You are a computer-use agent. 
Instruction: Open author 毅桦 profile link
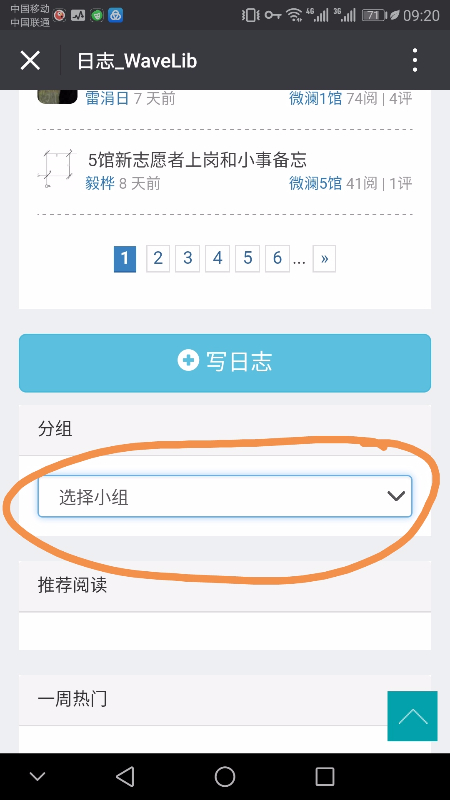[x=100, y=183]
